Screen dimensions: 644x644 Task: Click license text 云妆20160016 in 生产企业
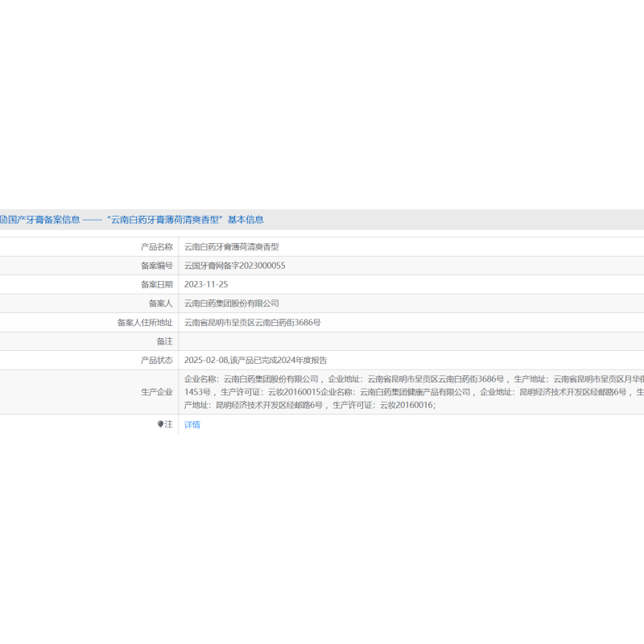(x=407, y=405)
